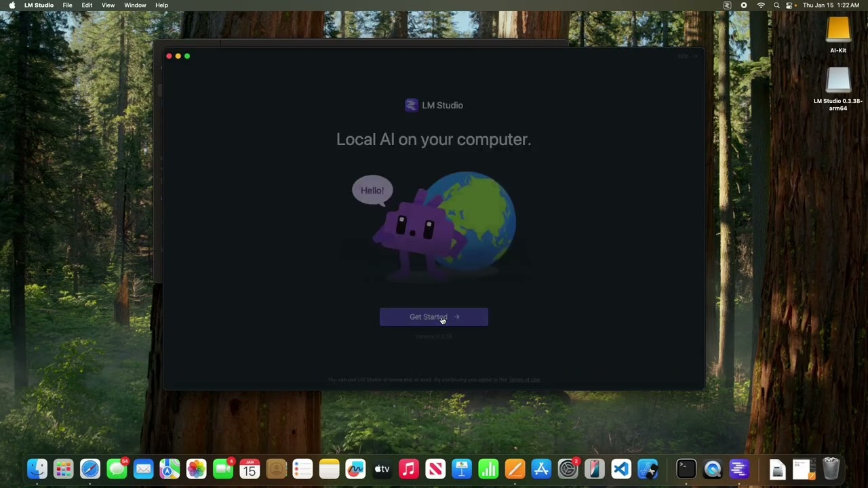Click the "Local AI on your computer." heading
This screenshot has width=868, height=488.
point(433,140)
